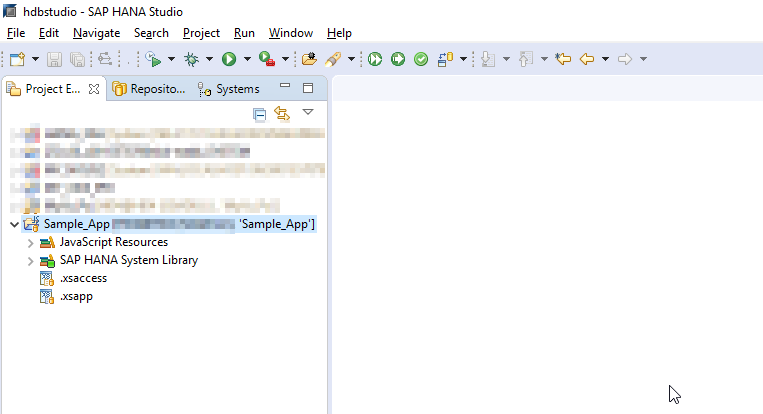Viewport: 763px width, 414px height.
Task: Open the Edit menu
Action: [49, 33]
